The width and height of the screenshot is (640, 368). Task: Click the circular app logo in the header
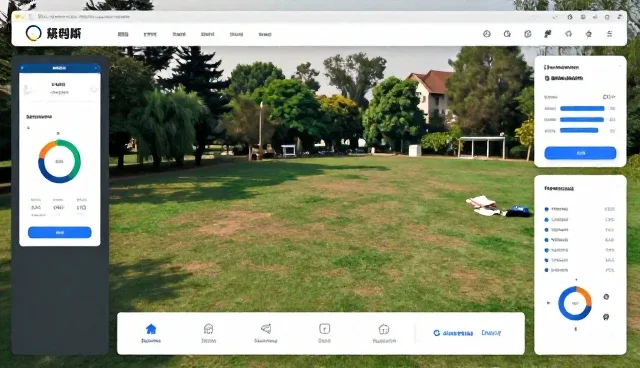[33, 33]
